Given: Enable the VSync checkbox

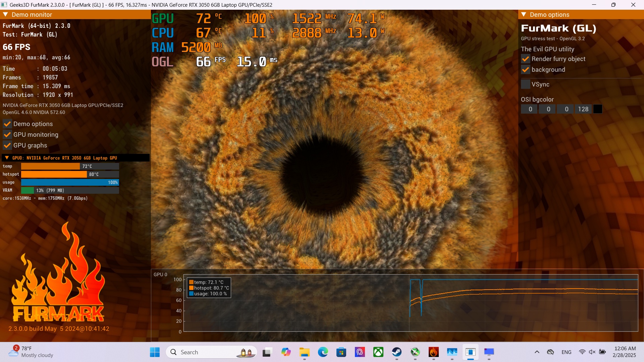Looking at the screenshot, I should pyautogui.click(x=526, y=84).
